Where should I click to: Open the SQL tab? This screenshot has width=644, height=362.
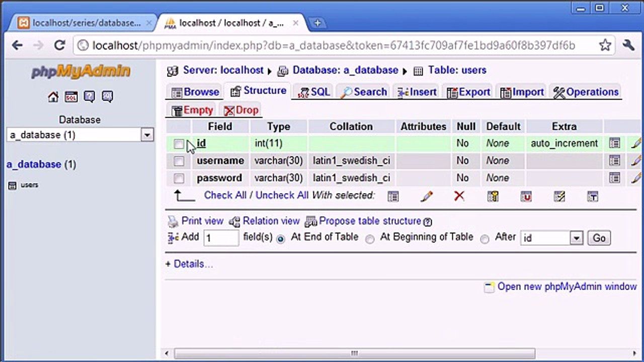pos(313,92)
